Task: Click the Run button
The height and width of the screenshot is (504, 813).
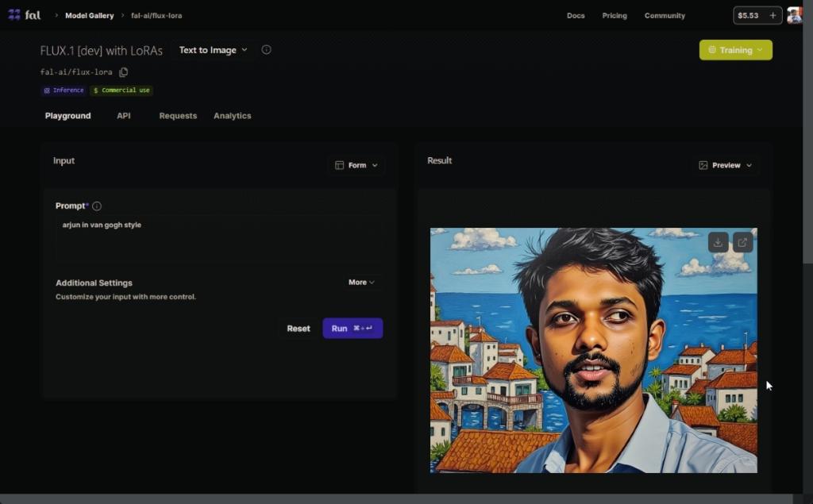Action: point(353,329)
